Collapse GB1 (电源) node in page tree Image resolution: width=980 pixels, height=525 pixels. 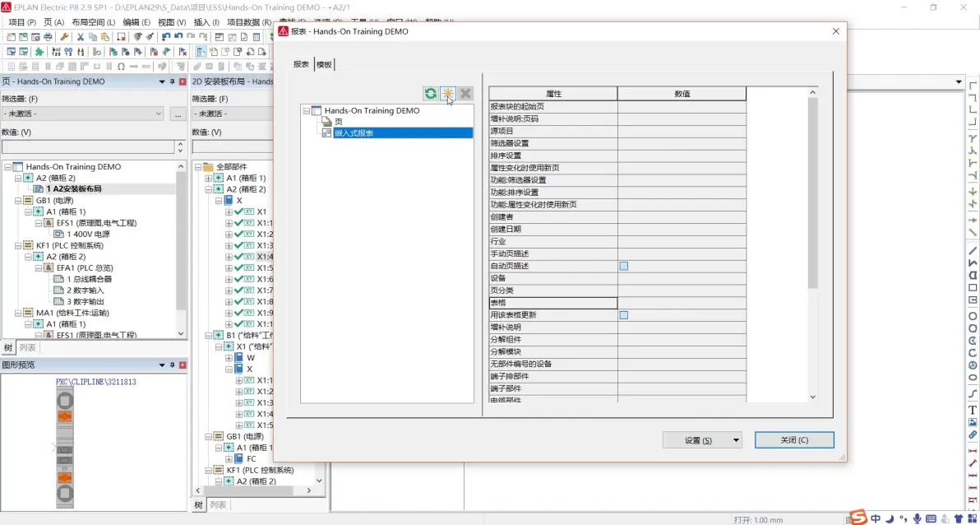(x=18, y=200)
